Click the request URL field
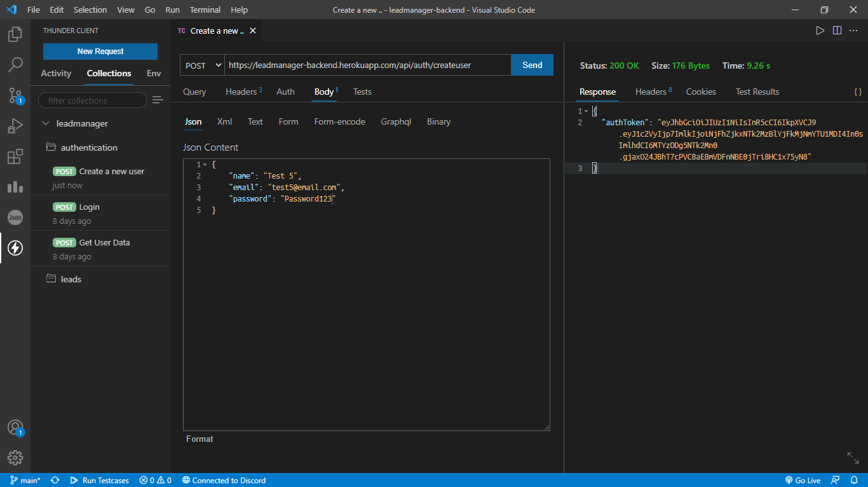This screenshot has width=868, height=487. [x=368, y=65]
